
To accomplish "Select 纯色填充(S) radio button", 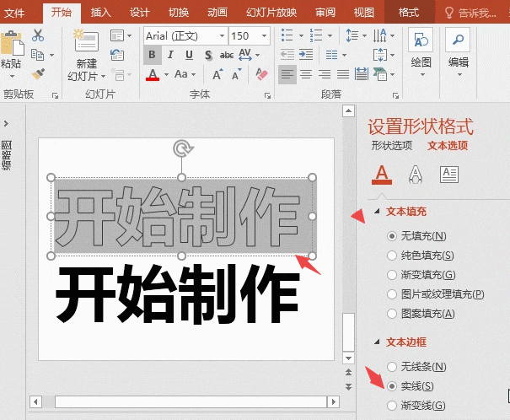I will (x=392, y=256).
